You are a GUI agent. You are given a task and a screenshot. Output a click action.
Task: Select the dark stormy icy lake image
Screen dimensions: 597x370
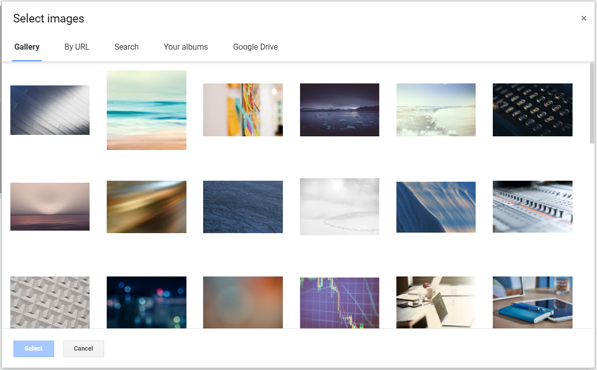pos(339,110)
